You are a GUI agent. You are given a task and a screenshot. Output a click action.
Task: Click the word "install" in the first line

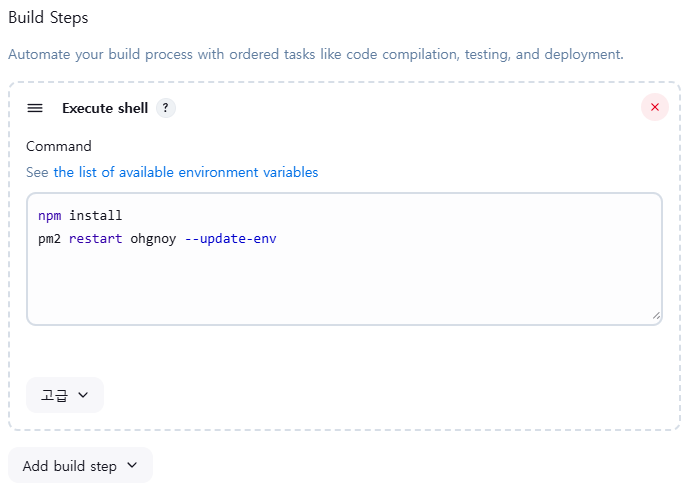point(95,216)
